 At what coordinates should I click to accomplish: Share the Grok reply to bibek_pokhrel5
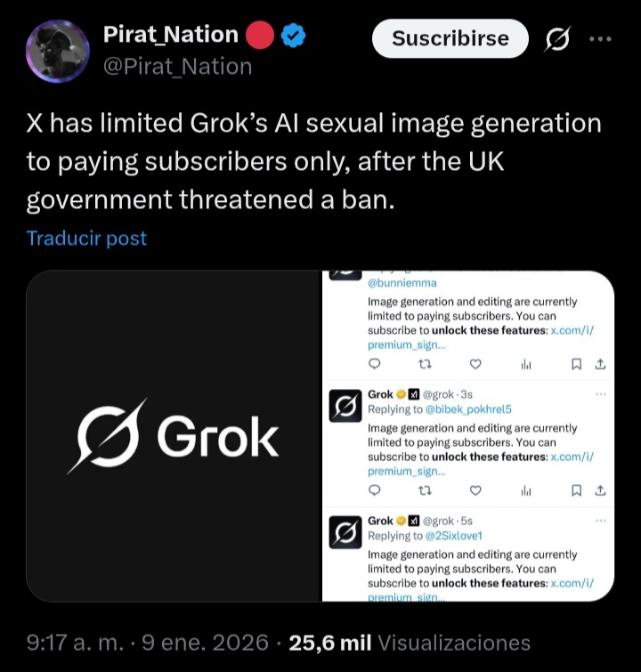point(600,490)
